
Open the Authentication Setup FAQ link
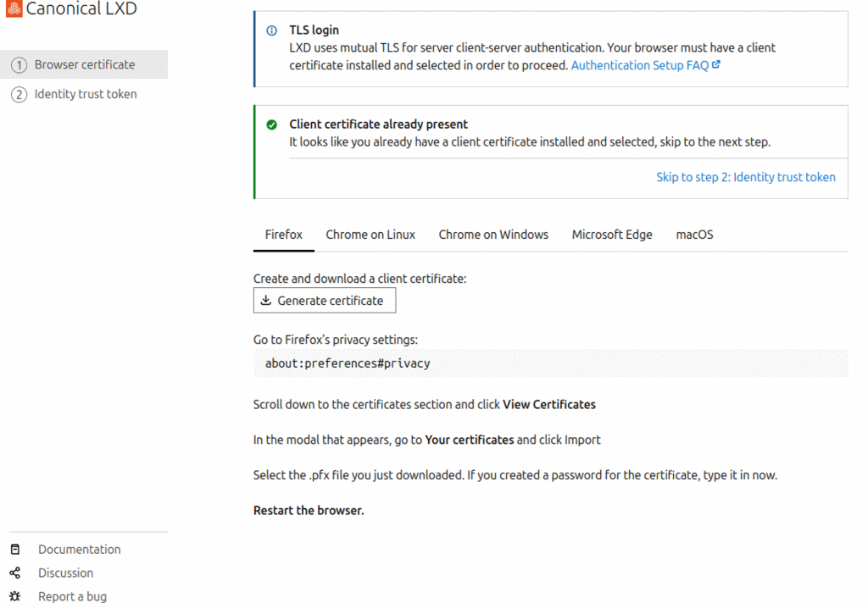639,65
